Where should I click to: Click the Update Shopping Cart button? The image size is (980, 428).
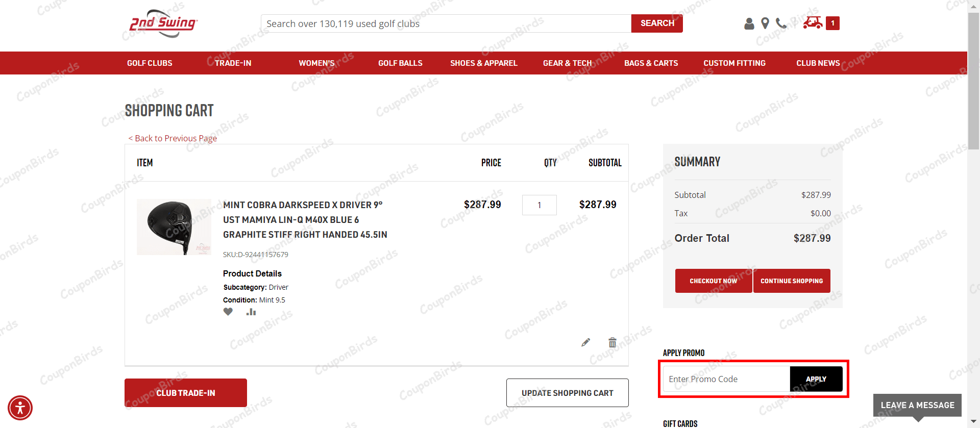(567, 393)
